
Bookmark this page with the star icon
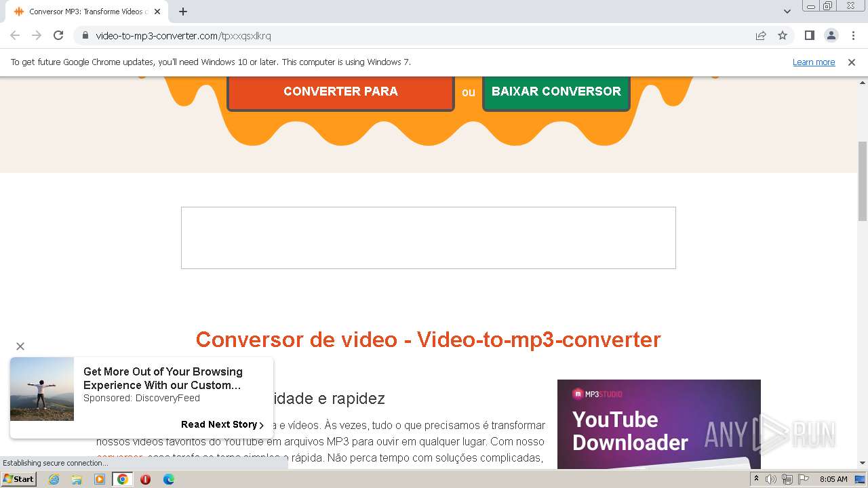pyautogui.click(x=783, y=35)
